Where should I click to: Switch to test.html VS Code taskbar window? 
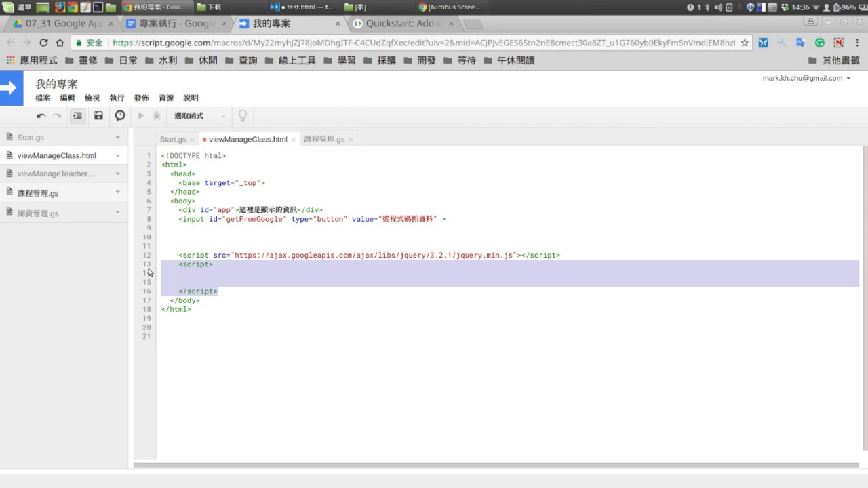pos(302,7)
